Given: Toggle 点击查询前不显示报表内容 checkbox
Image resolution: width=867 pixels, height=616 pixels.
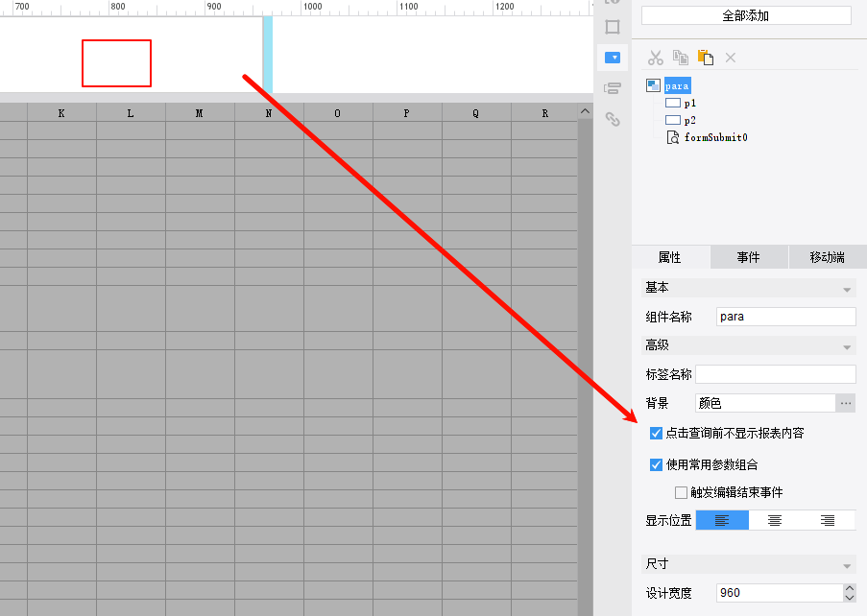Looking at the screenshot, I should point(656,433).
